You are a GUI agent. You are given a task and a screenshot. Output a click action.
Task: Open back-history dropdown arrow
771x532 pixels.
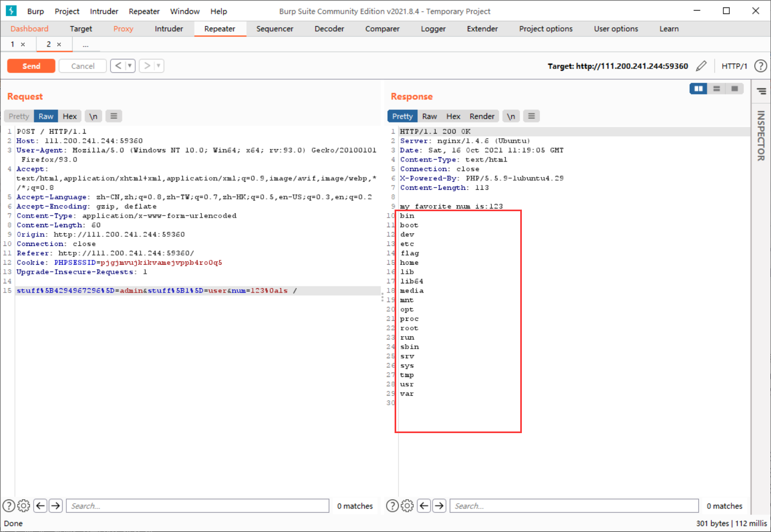point(130,66)
